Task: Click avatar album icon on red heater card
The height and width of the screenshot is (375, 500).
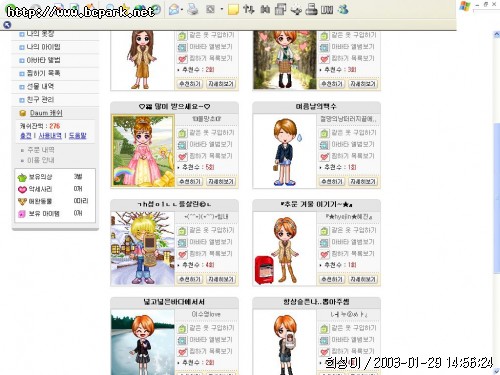Action: pos(324,243)
